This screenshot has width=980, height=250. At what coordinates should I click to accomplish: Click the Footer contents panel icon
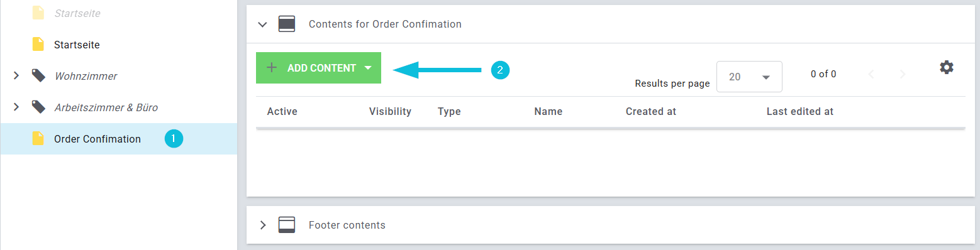[287, 225]
